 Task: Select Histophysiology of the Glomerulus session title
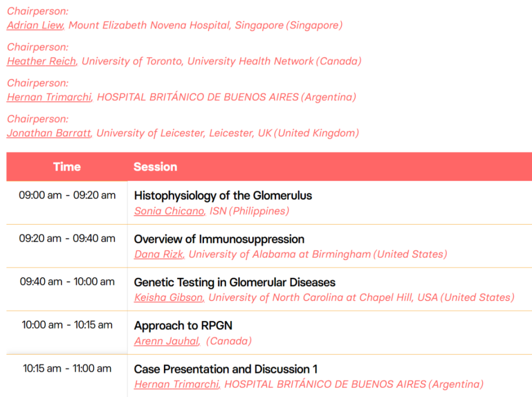click(x=223, y=196)
